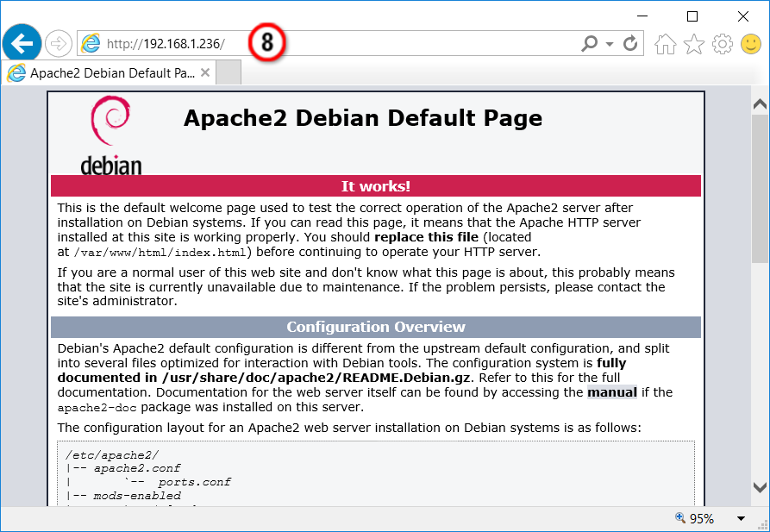Click the "Configuration Overview" heading
The image size is (770, 532).
coord(376,327)
